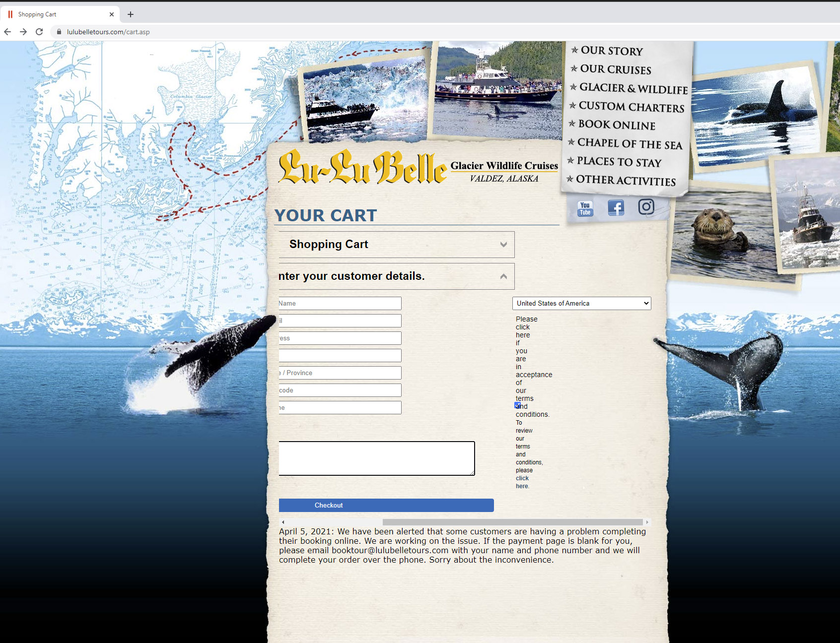This screenshot has height=643, width=840.
Task: Open the United States of America dropdown
Action: point(581,303)
